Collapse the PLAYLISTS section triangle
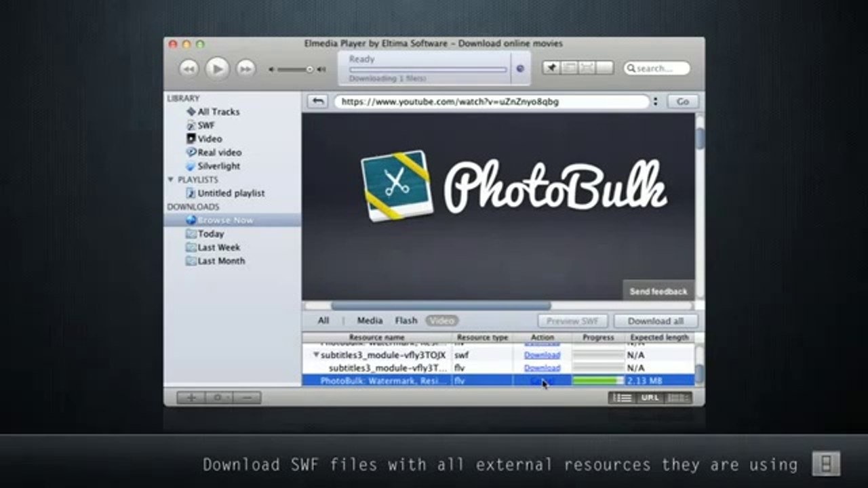 170,180
